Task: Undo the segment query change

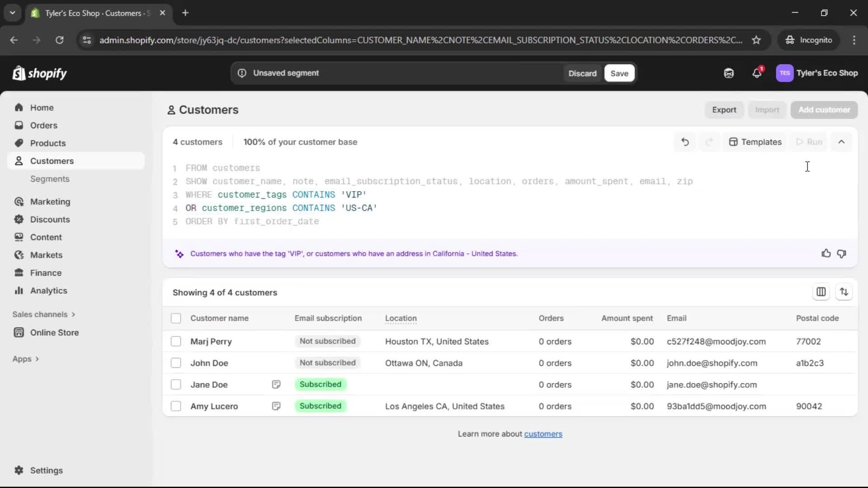Action: [x=685, y=141]
